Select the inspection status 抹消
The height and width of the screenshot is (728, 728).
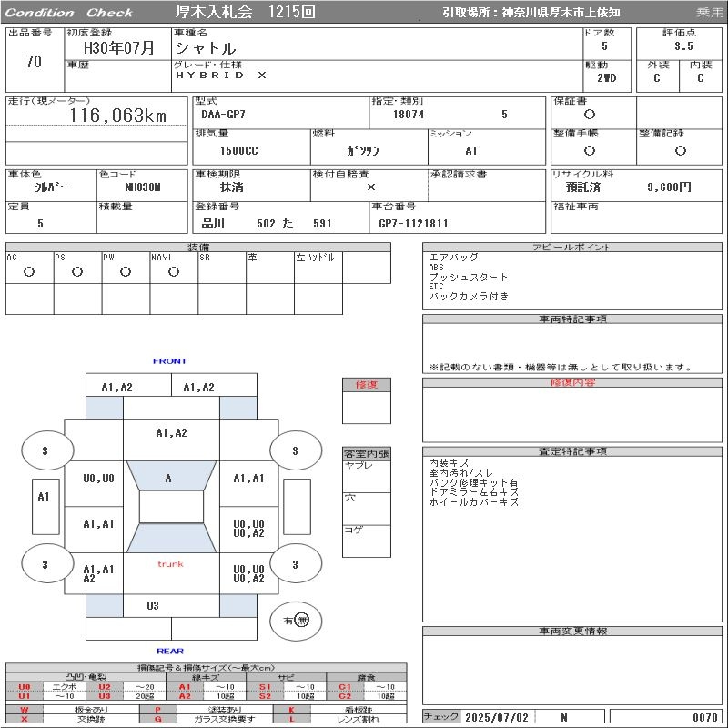click(x=232, y=187)
